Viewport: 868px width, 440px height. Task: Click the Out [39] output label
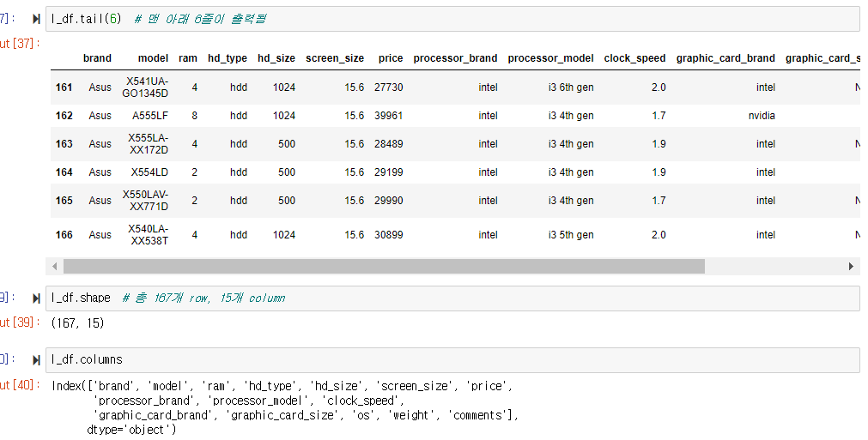point(20,322)
